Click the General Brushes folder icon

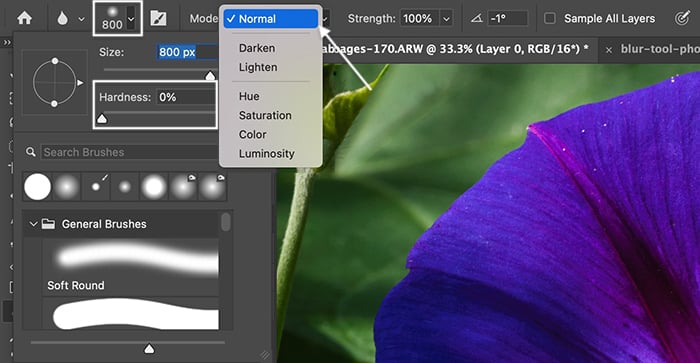pyautogui.click(x=48, y=224)
